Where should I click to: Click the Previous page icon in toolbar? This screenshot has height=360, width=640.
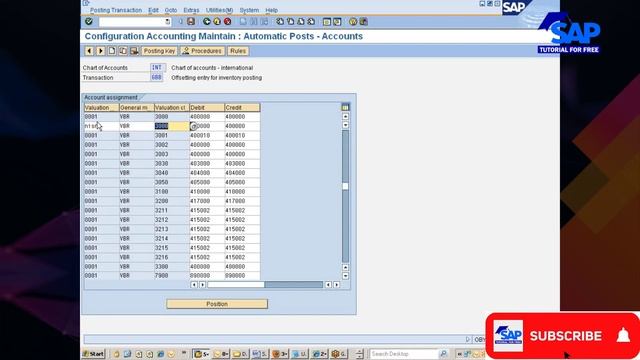pos(290,22)
